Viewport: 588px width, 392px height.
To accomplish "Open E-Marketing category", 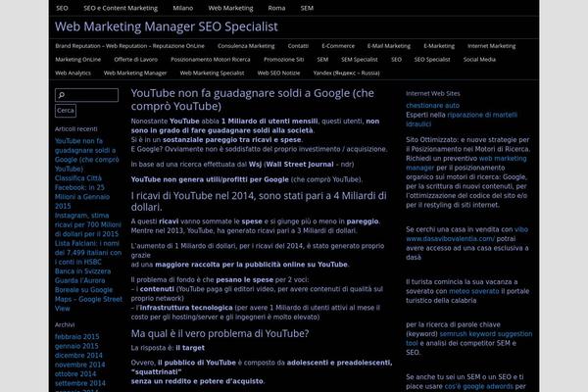I will click(439, 46).
